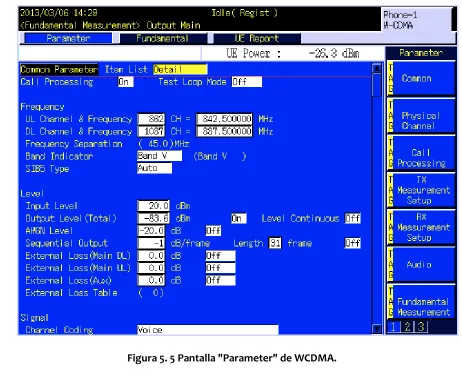
Task: Open RX Measurement Setup side button
Action: pos(421,227)
